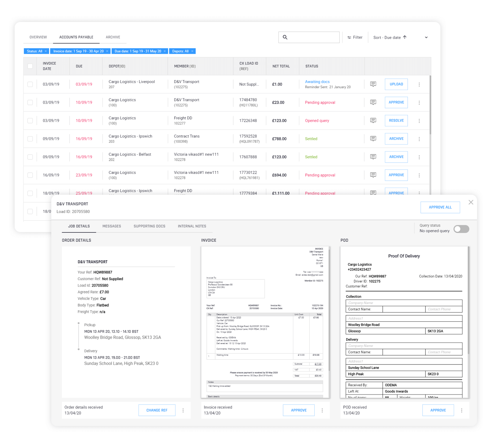This screenshot has height=448, width=488.
Task: Open messages for the £1.00 invoice row
Action: click(x=373, y=84)
